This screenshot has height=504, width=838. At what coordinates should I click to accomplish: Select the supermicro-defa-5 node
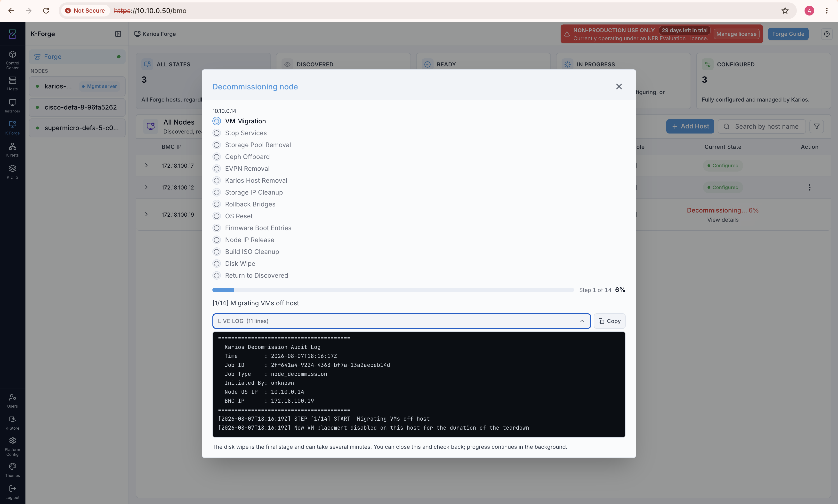point(77,128)
